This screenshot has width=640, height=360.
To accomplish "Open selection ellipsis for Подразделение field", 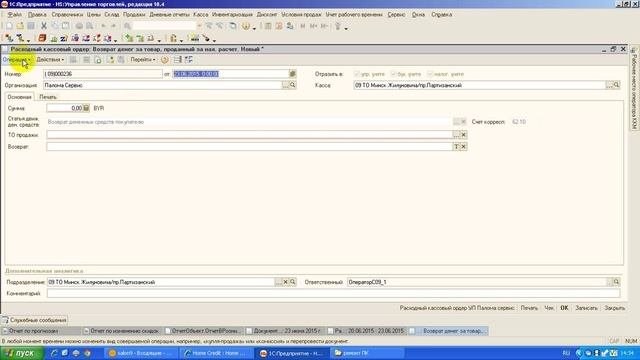I will pos(278,282).
